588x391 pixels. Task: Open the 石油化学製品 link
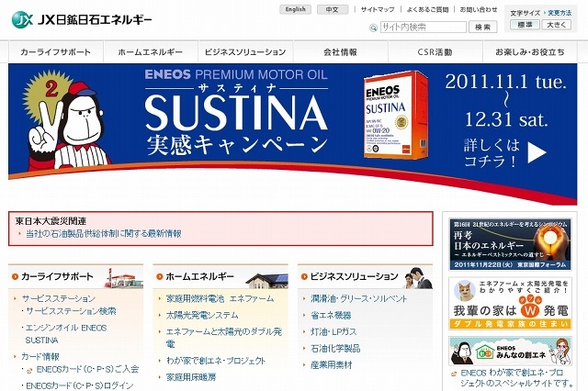335,348
